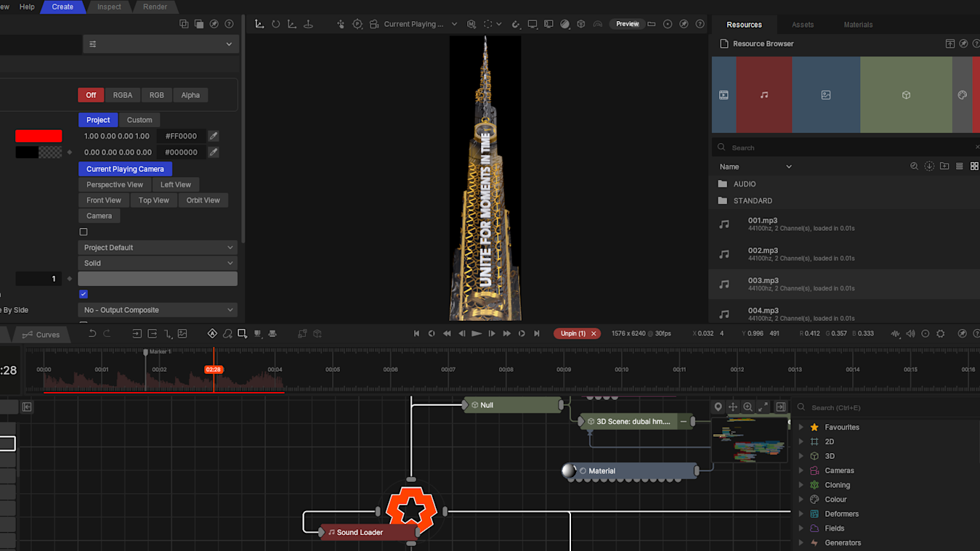
Task: Enable the checkbox above Project Default
Action: point(84,232)
